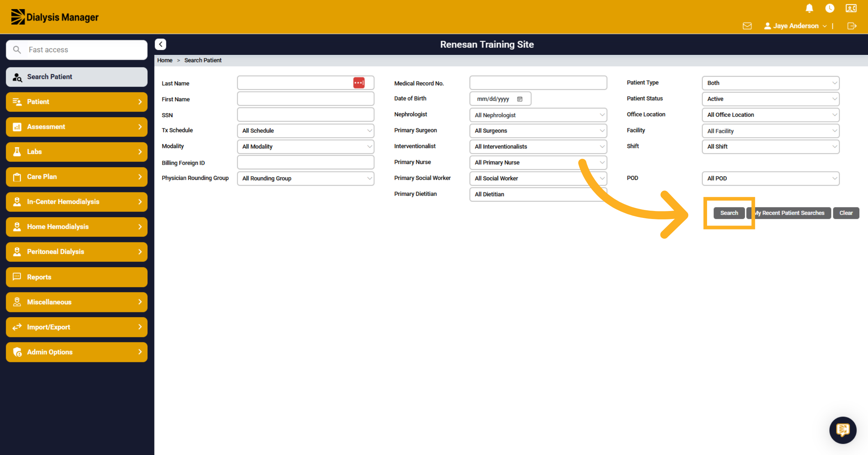This screenshot has width=868, height=455.
Task: Select Search Patient in sidebar
Action: [x=77, y=77]
